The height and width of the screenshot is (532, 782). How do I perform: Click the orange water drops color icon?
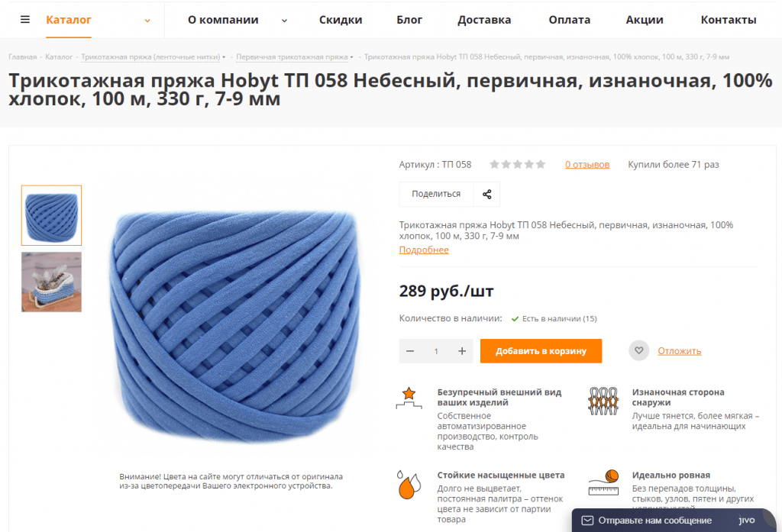[x=409, y=485]
